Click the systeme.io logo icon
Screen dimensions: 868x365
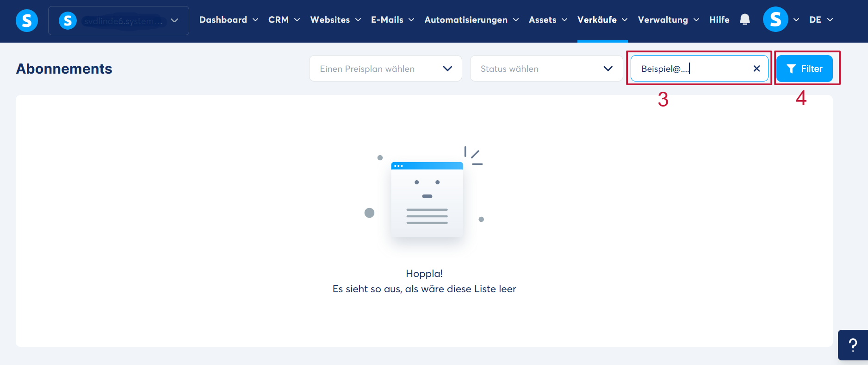pos(27,21)
